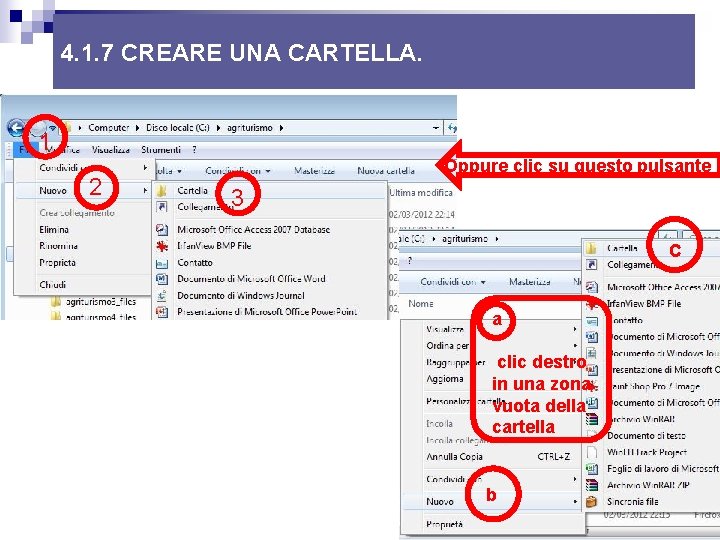This screenshot has height=540, width=720.
Task: Click Computer in the address bar breadcrumb
Action: 108,128
